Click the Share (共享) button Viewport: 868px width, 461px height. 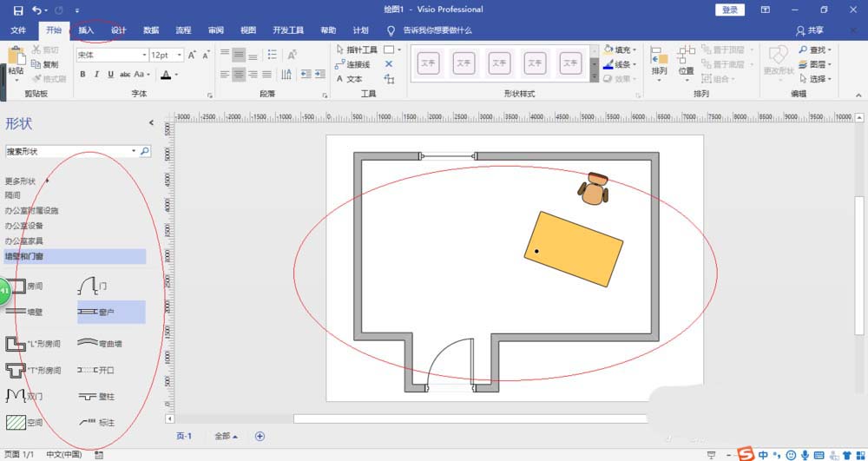(810, 30)
